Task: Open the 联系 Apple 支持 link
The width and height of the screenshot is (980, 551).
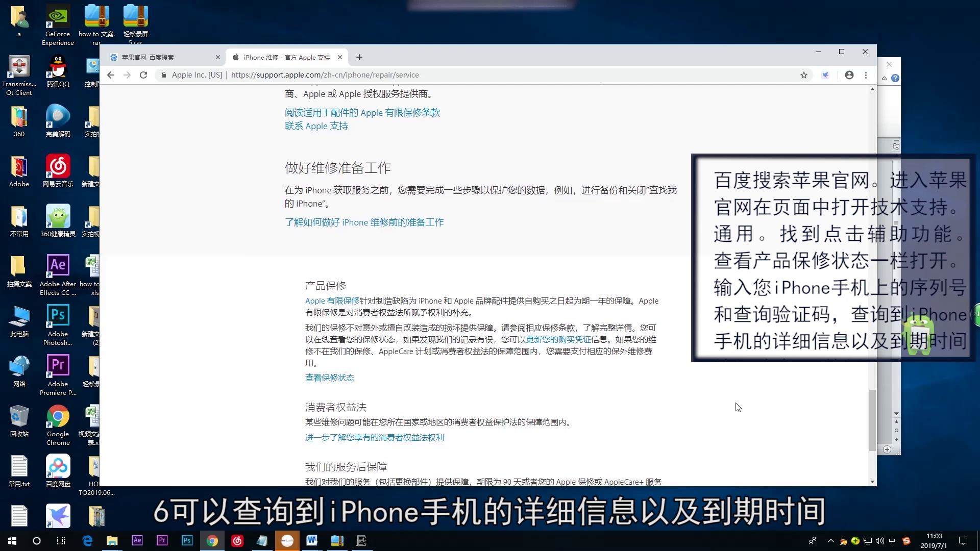Action: pos(316,126)
